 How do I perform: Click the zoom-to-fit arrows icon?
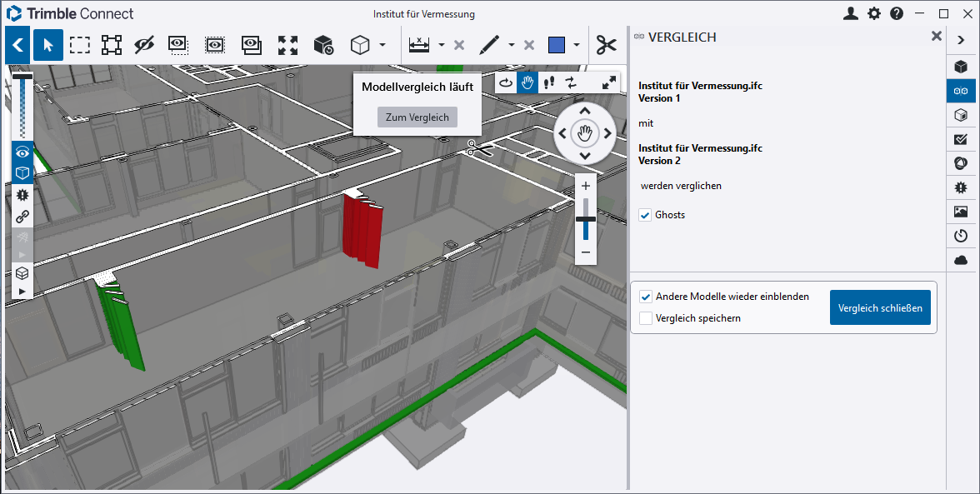287,45
